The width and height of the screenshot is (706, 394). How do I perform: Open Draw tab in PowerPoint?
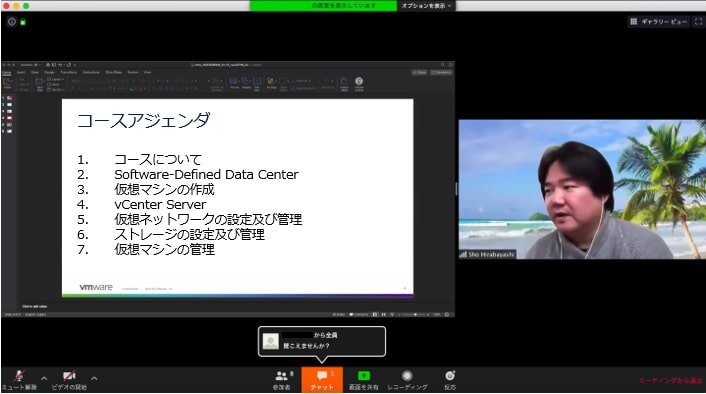(x=35, y=72)
